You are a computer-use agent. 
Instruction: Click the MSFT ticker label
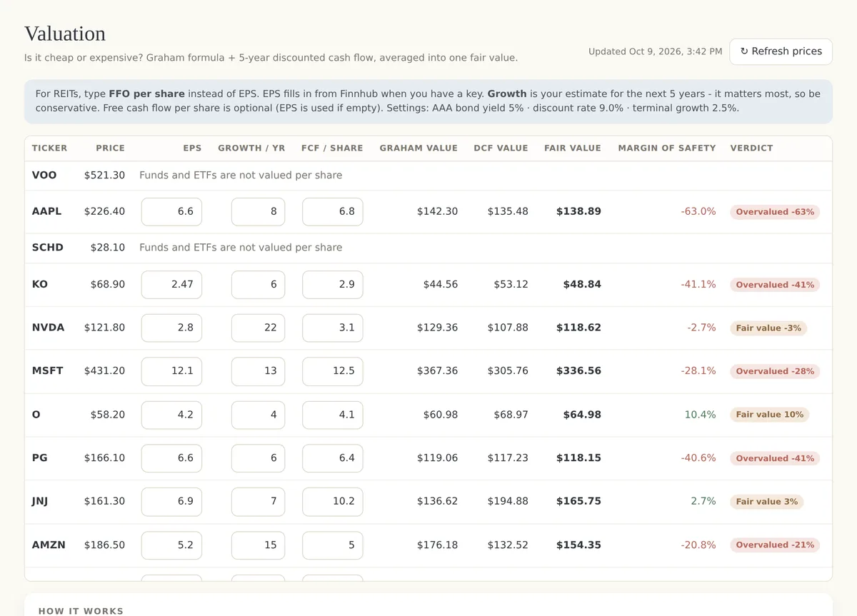pyautogui.click(x=47, y=371)
